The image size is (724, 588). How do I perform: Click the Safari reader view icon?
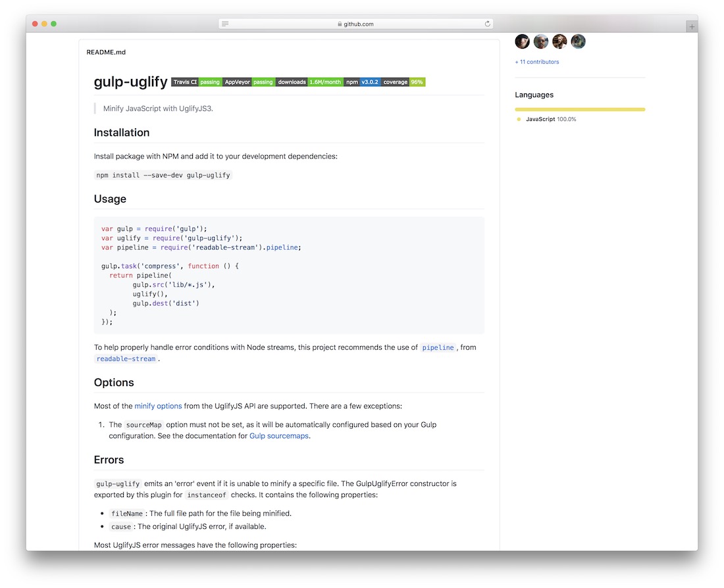(x=225, y=24)
